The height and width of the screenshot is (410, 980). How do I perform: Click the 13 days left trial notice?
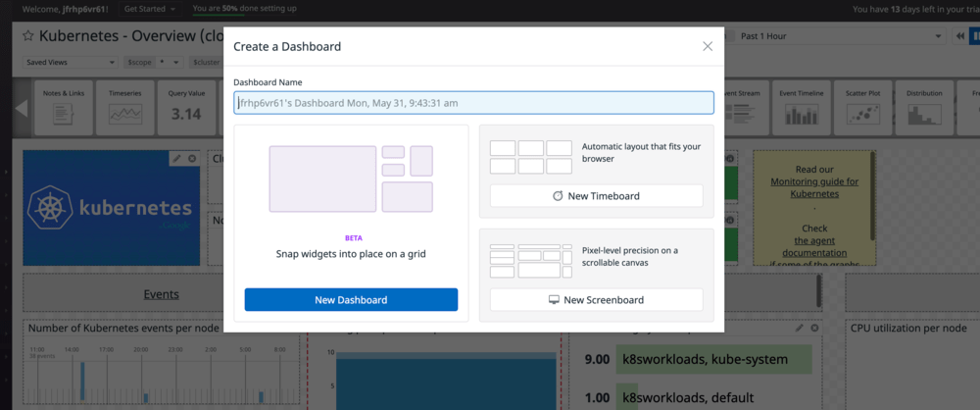point(915,10)
